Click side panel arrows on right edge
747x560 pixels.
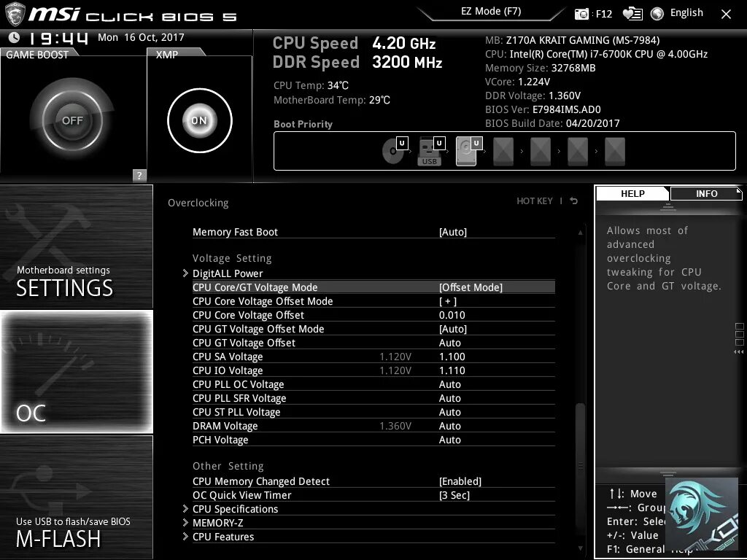739,352
